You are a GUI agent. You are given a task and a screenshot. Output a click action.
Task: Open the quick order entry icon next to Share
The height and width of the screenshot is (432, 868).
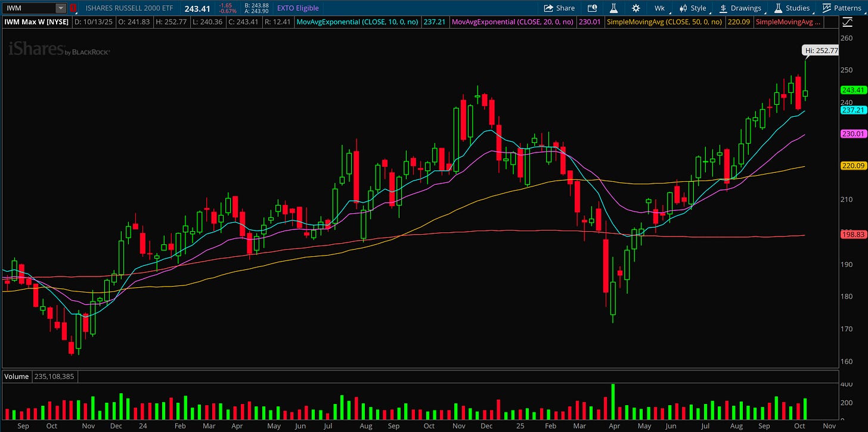(x=592, y=8)
